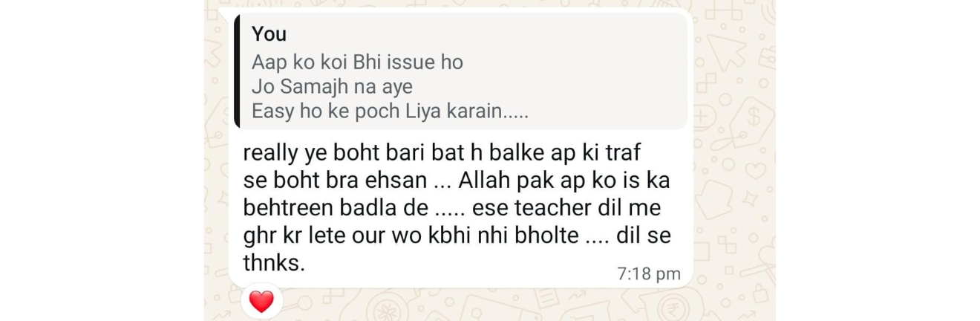Click the word "thnks." in the message
Screen dimensions: 980x321
pos(274,262)
